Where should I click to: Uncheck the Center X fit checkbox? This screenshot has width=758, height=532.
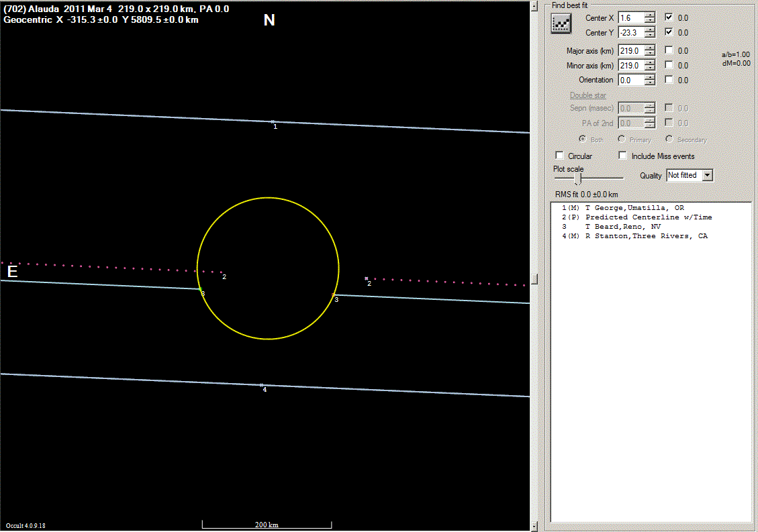669,17
